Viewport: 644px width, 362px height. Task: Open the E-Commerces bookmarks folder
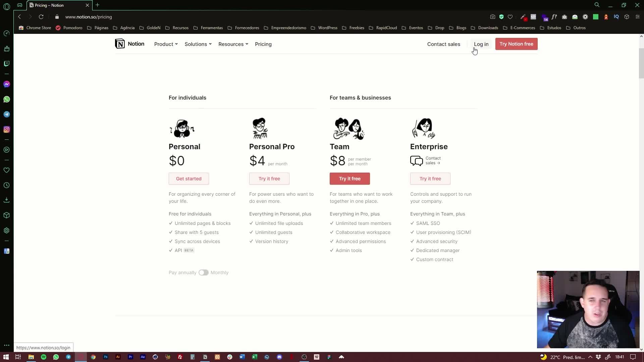(519, 28)
